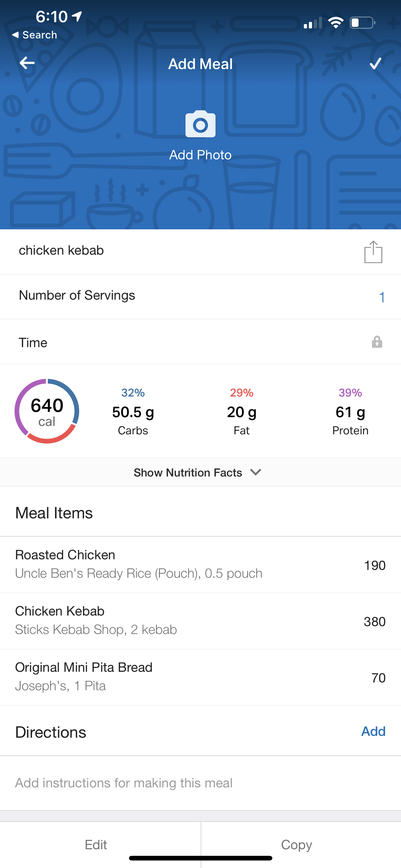
Task: Tap the 640 cal macro ring
Action: coord(47,411)
